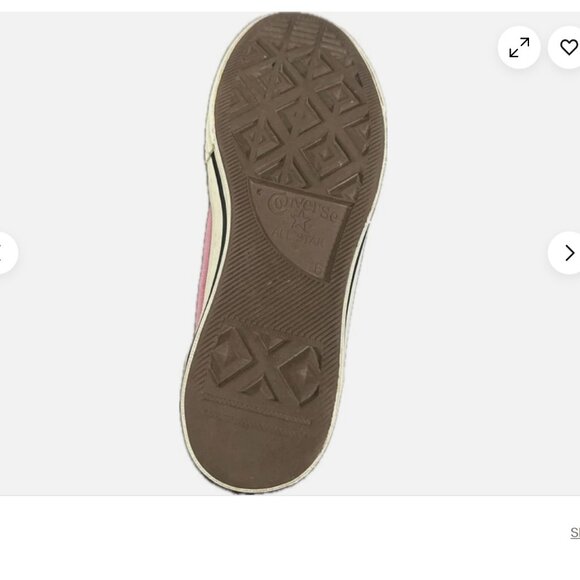Advance the gallery with the right chevron
580x580 pixels.
[x=564, y=253]
